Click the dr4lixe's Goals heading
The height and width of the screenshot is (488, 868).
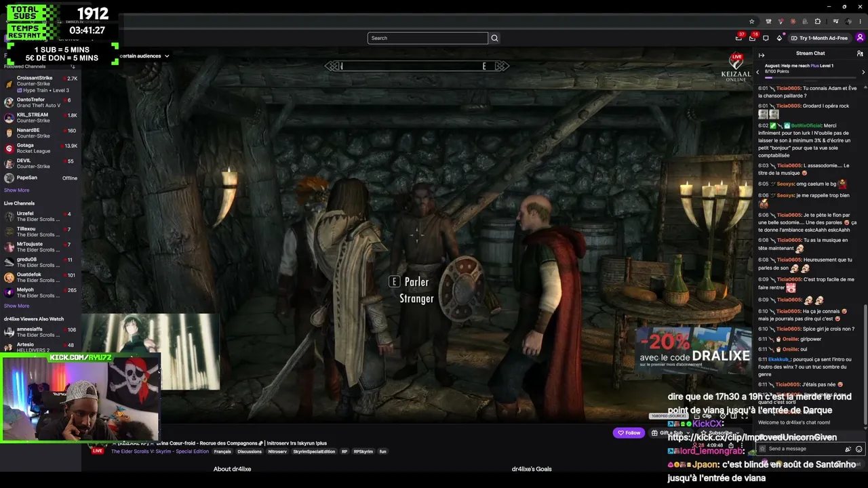[x=532, y=469]
